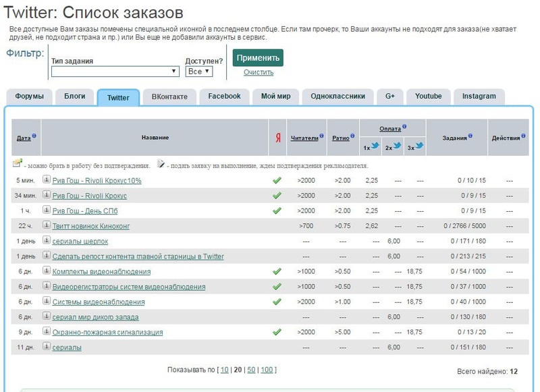Click the info icon next to Действия header
The height and width of the screenshot is (392, 540).
click(523, 136)
